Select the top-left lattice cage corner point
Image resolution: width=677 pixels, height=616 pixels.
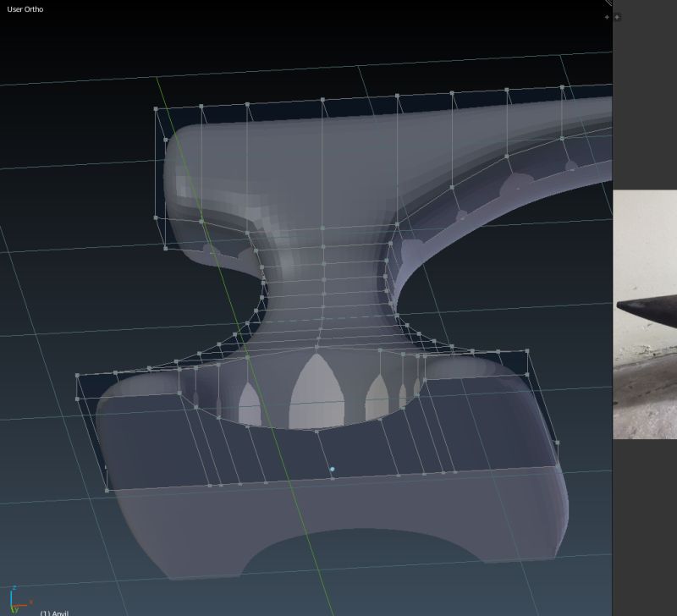155,110
